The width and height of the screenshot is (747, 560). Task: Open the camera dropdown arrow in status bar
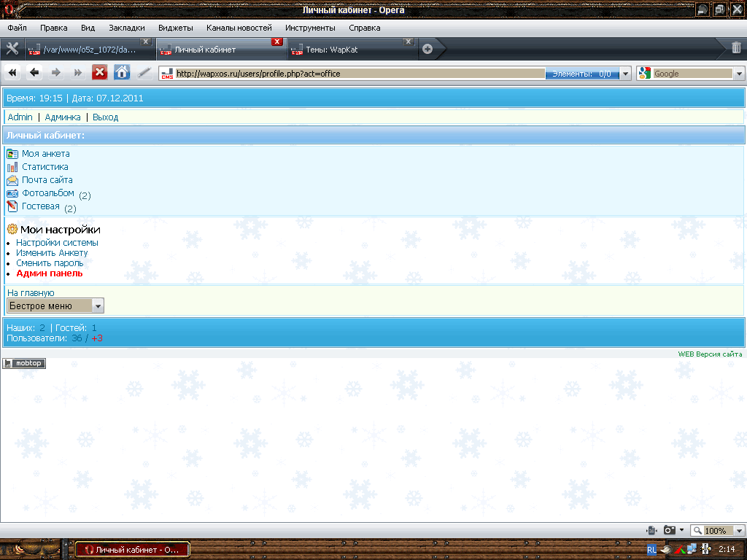pos(682,530)
